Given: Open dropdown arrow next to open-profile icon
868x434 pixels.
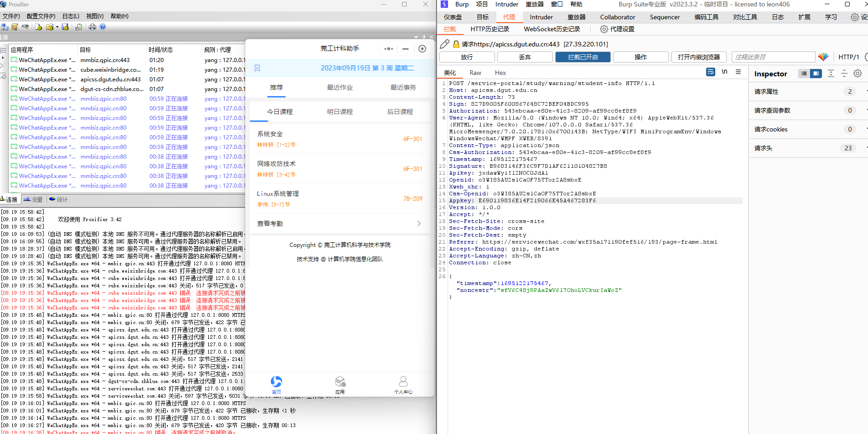Looking at the screenshot, I should point(57,27).
